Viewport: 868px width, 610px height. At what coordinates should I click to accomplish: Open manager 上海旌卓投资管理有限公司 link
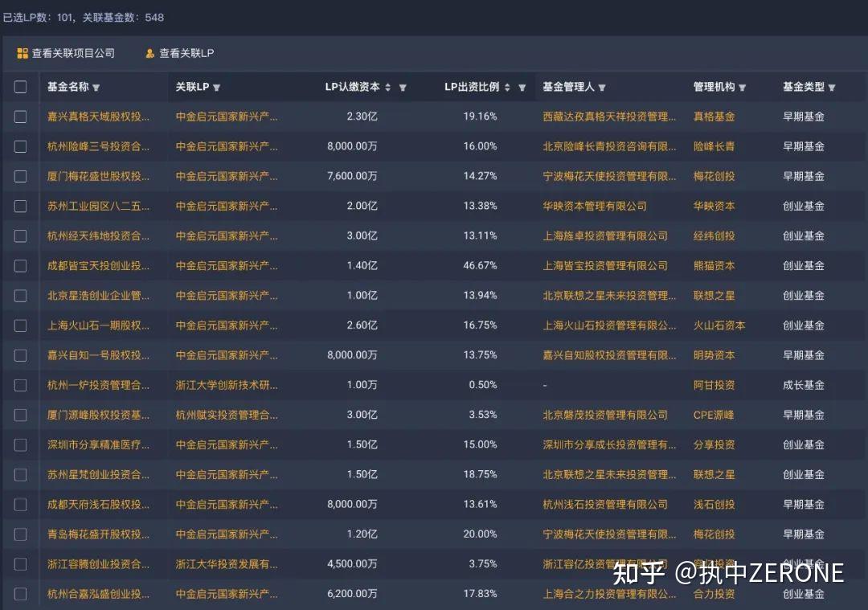pos(605,236)
